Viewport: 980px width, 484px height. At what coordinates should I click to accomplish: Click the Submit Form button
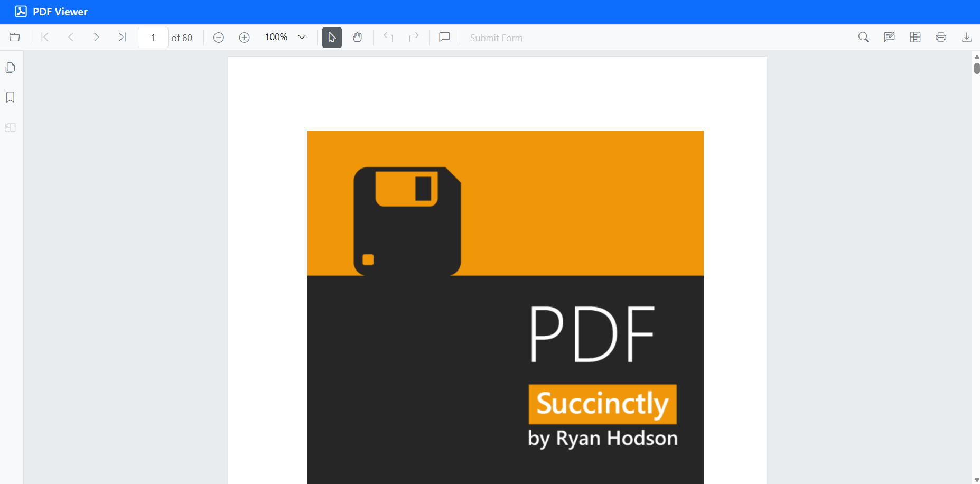point(496,38)
